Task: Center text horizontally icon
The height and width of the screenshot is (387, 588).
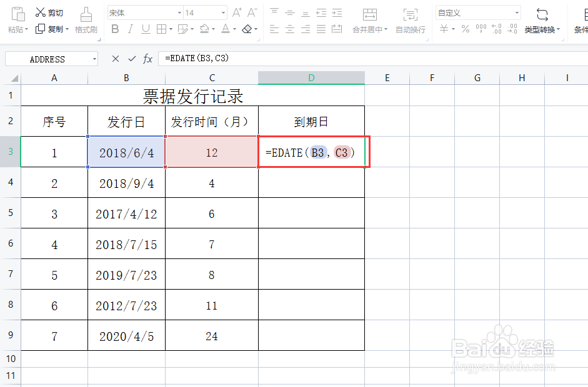Action: coord(290,29)
